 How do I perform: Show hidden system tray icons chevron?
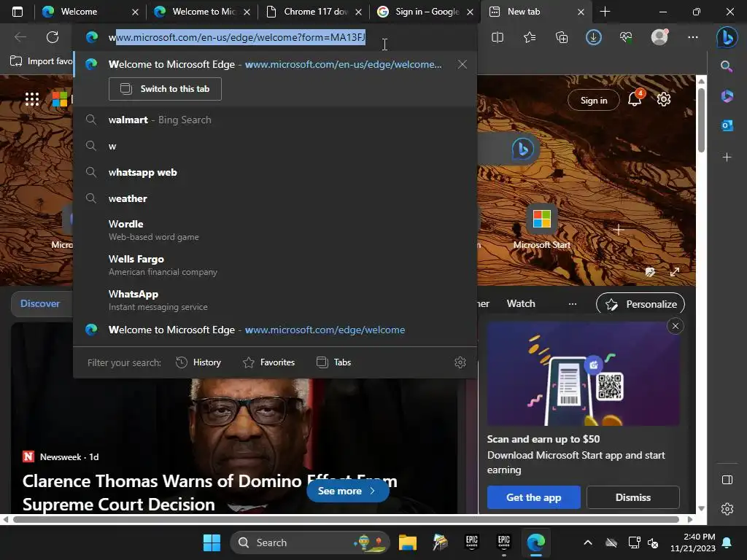click(x=588, y=542)
